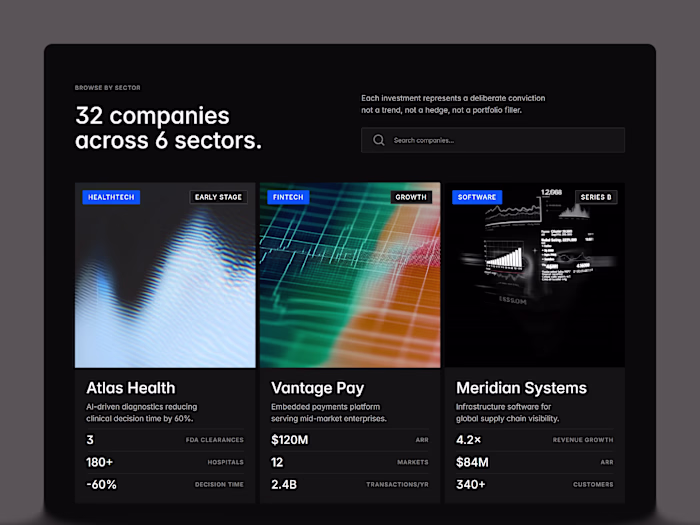Select the SOFTWARE sector tag
The image size is (700, 525).
click(x=477, y=197)
